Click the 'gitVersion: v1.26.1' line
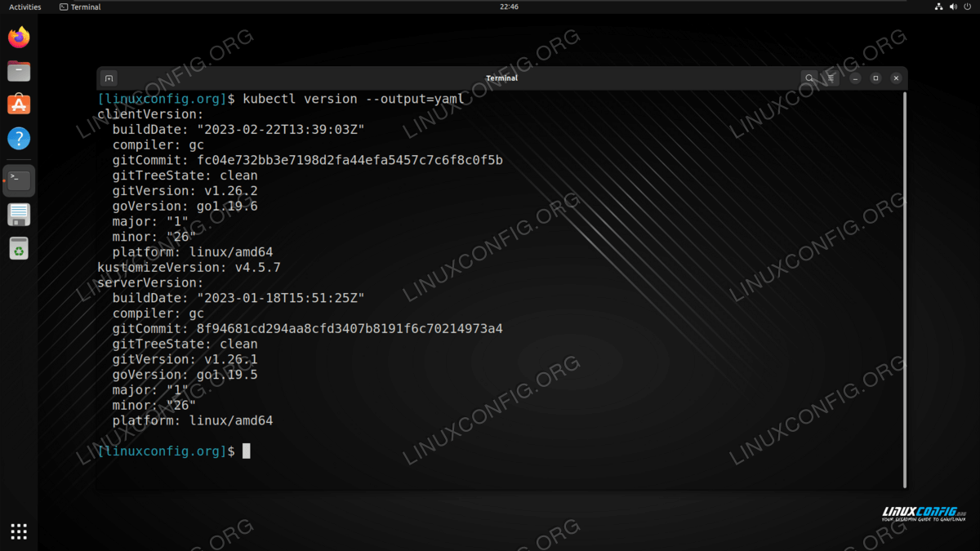This screenshot has width=980, height=551. pyautogui.click(x=185, y=359)
